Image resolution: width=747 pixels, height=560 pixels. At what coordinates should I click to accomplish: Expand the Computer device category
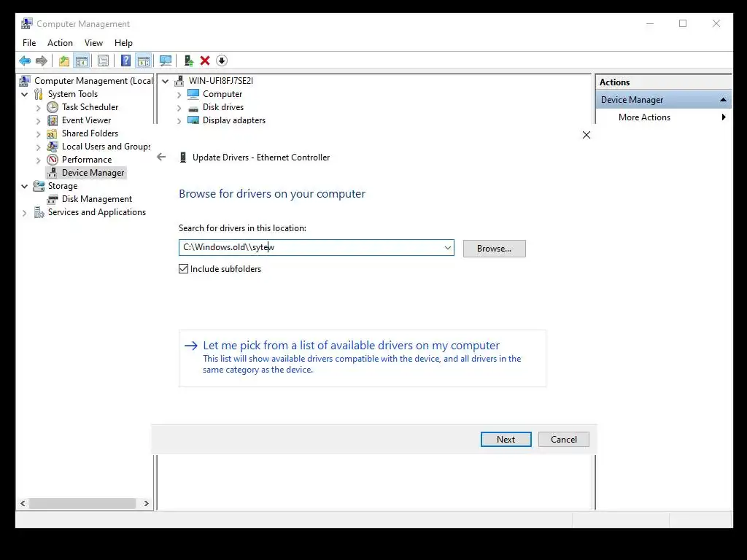pos(179,95)
